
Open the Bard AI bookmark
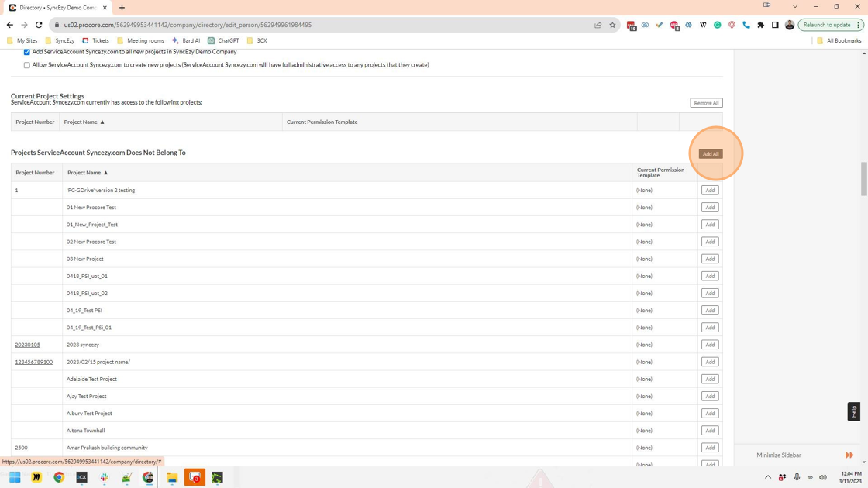click(x=186, y=40)
